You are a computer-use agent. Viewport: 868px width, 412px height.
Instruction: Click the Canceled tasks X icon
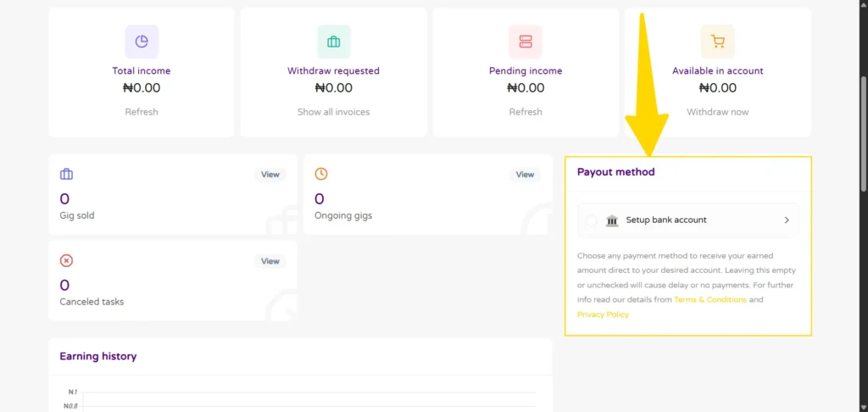[66, 260]
